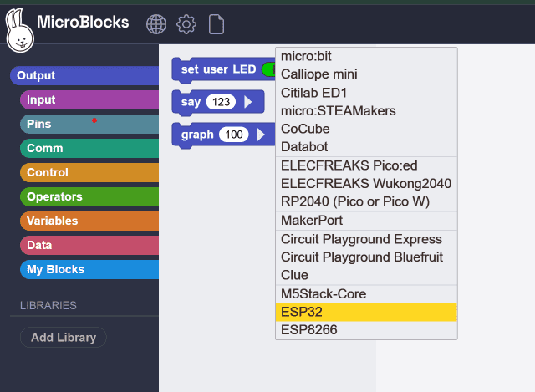
Task: Expand the graph block arrow
Action: tap(261, 135)
